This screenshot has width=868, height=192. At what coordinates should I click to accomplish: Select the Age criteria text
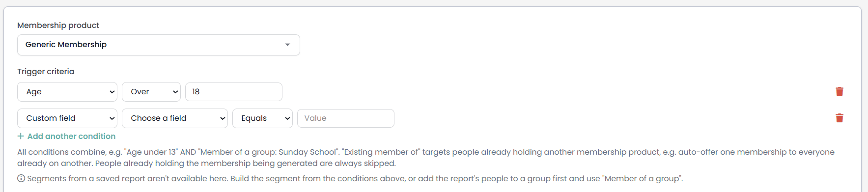click(34, 92)
